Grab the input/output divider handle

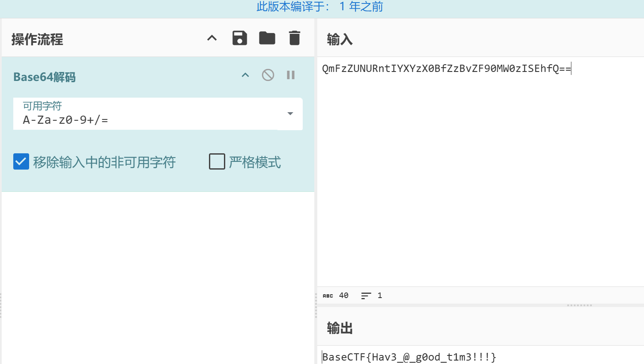coord(579,305)
